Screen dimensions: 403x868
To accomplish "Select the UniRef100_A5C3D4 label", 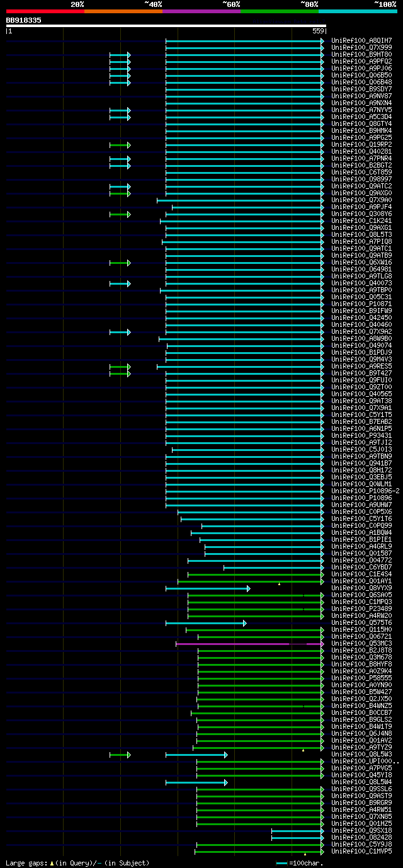I will [x=362, y=117].
